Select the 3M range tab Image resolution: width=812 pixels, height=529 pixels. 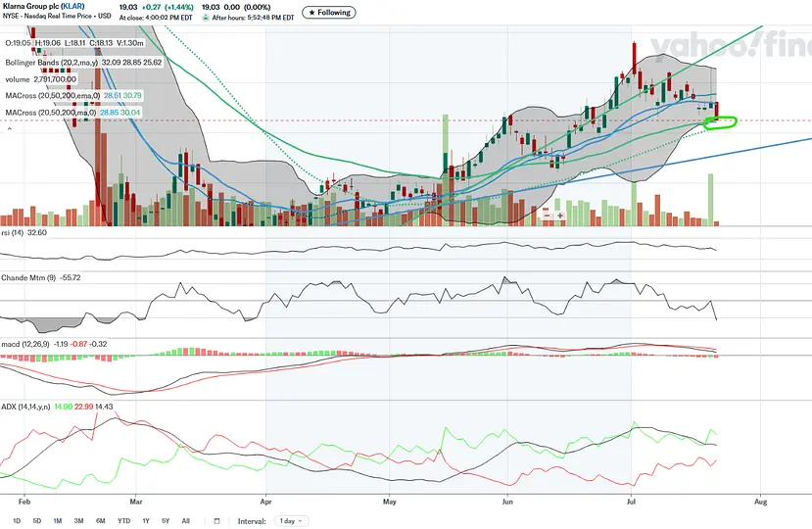pos(78,521)
